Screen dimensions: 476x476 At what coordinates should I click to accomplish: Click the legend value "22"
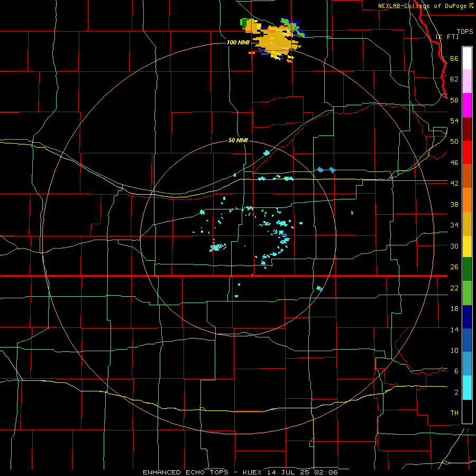(454, 288)
